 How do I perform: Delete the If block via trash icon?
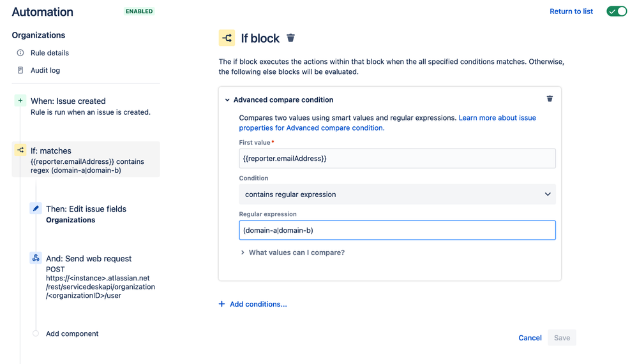coord(290,38)
